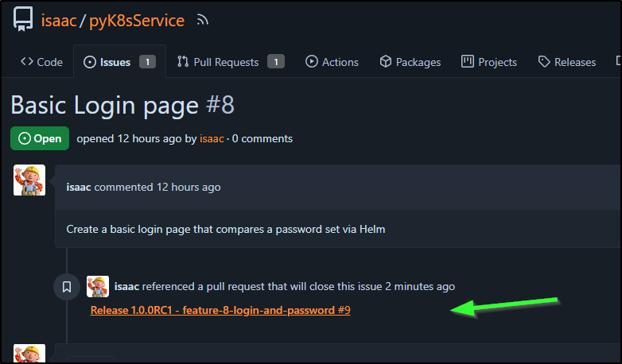Open Release 1.0.0RC1 pull request #9 link
The width and height of the screenshot is (622, 364).
[220, 310]
